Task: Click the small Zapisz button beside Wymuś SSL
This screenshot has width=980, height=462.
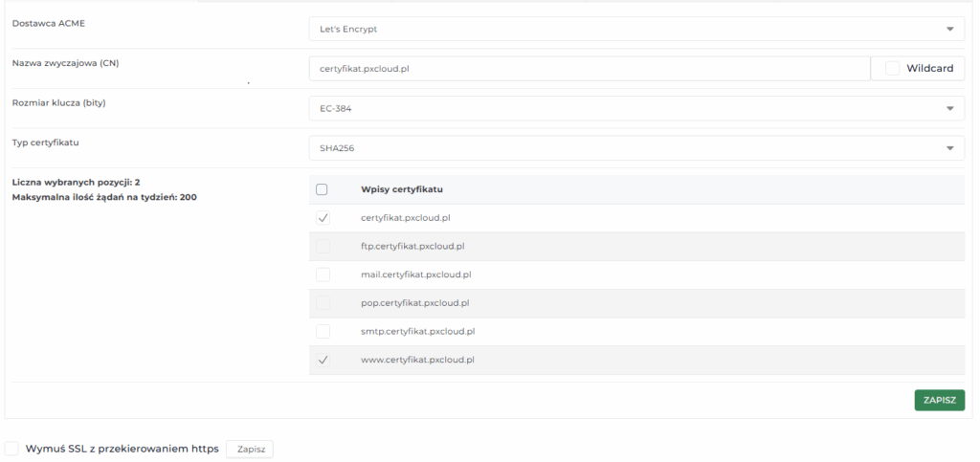Action: (x=250, y=449)
